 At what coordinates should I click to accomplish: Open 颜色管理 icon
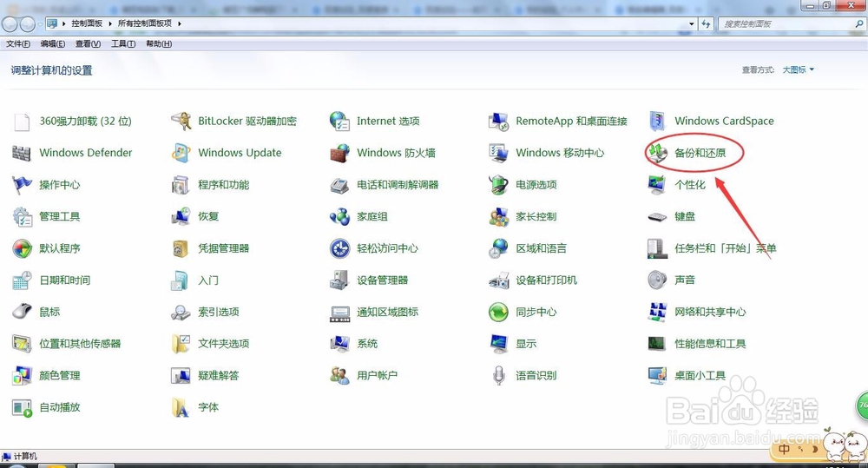[23, 375]
